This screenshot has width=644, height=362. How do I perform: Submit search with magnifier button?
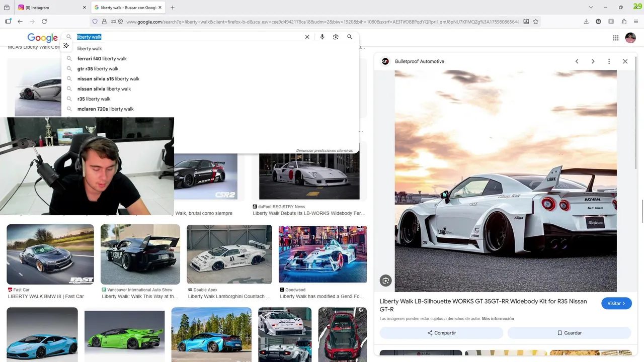coord(350,37)
